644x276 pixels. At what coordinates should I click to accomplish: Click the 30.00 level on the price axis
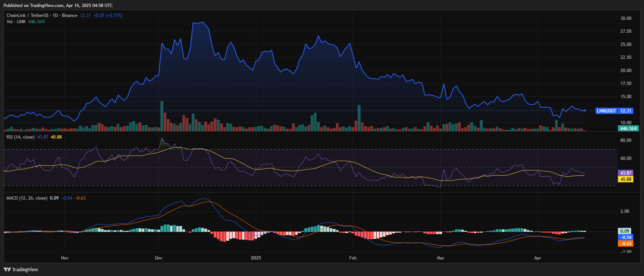click(626, 18)
